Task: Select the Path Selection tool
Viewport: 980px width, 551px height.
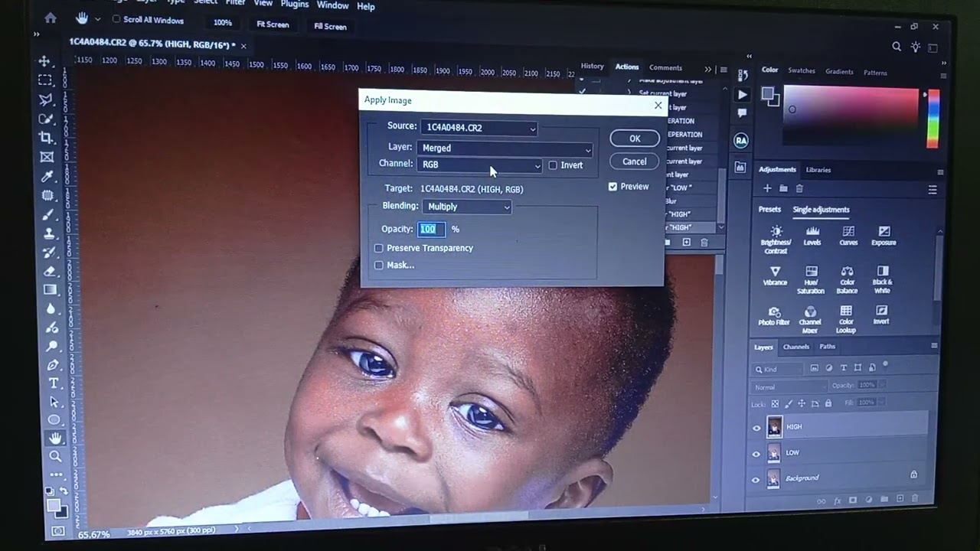Action: 54,401
